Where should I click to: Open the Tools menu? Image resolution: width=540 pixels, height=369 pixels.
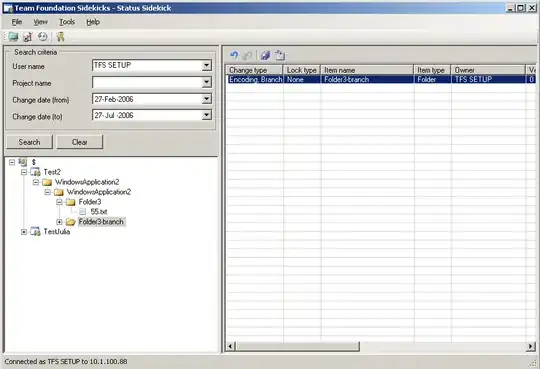[x=67, y=22]
